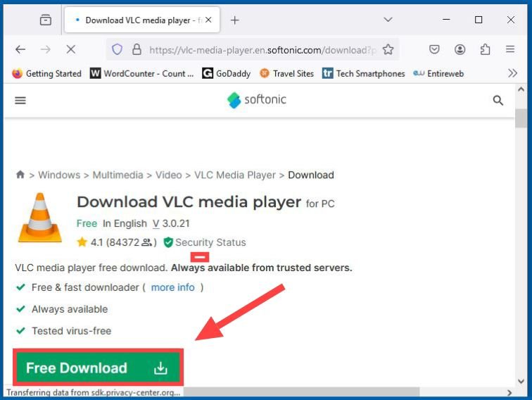Show more bookmarks double chevron
Viewport: 532px width, 400px height.
(512, 73)
